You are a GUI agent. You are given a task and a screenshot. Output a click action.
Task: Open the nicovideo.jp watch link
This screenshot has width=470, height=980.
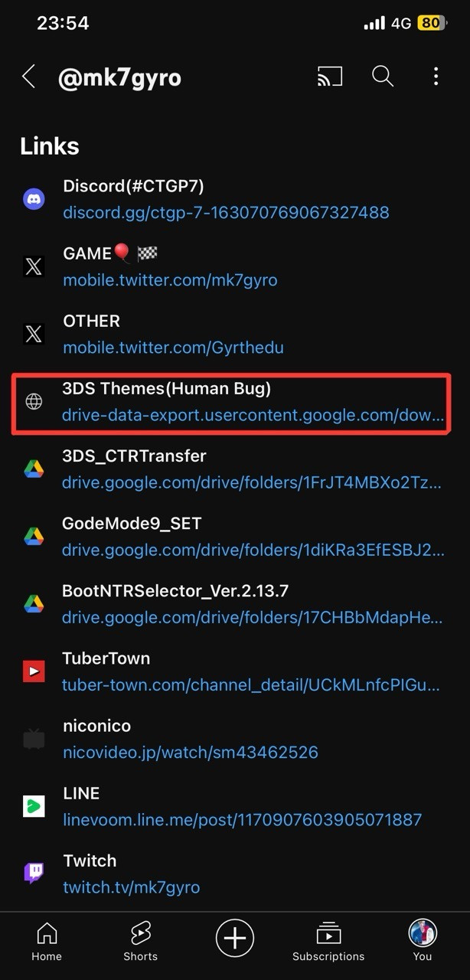pos(190,752)
